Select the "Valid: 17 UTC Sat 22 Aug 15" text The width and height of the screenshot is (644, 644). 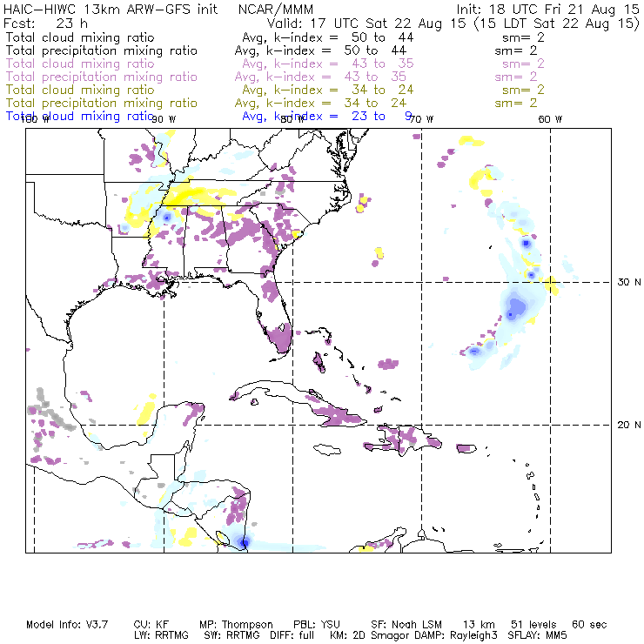click(366, 23)
